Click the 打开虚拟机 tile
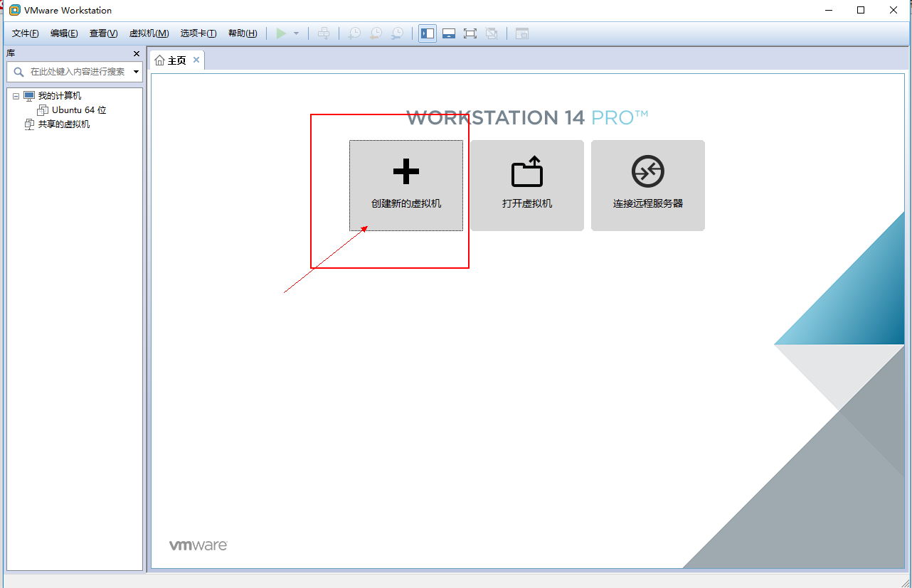This screenshot has height=588, width=912. coord(527,186)
